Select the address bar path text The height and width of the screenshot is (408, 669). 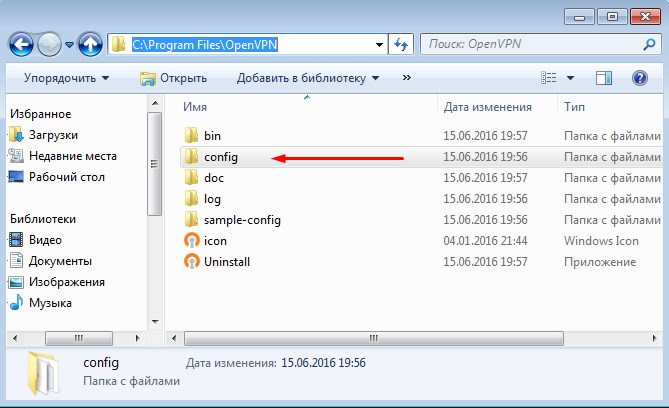(x=205, y=44)
